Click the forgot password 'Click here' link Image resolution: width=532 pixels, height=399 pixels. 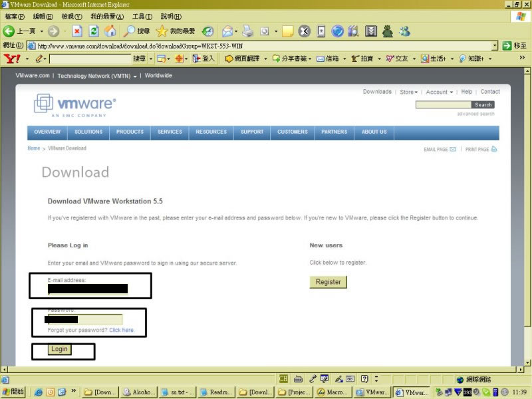122,330
